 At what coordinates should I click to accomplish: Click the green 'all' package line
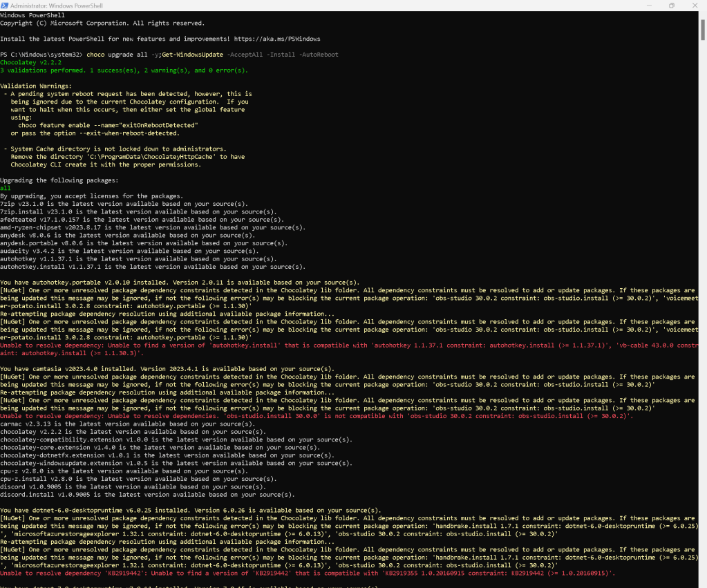click(x=6, y=188)
